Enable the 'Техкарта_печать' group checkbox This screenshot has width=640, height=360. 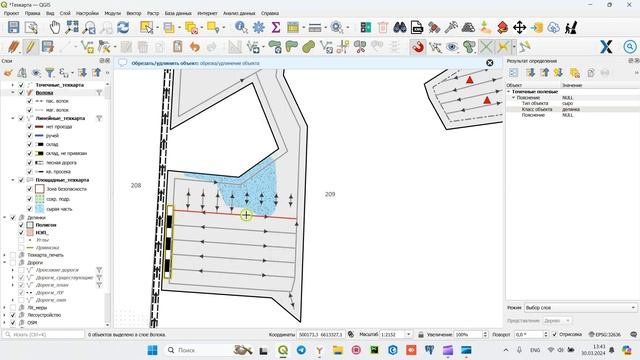click(13, 255)
